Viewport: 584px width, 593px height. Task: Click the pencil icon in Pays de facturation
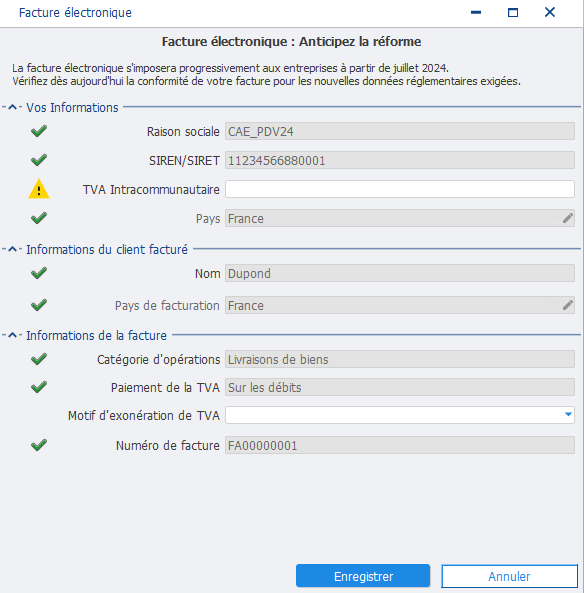coord(567,305)
